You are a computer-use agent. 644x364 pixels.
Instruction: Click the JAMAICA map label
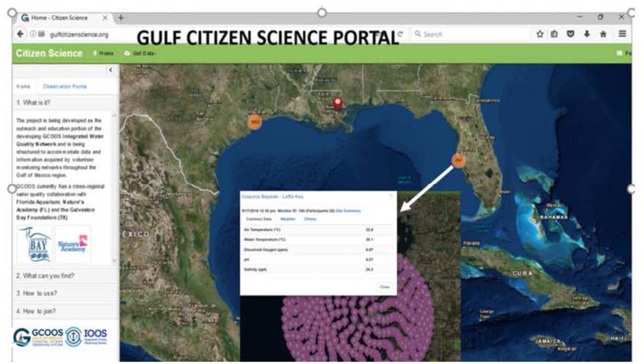pyautogui.click(x=549, y=341)
